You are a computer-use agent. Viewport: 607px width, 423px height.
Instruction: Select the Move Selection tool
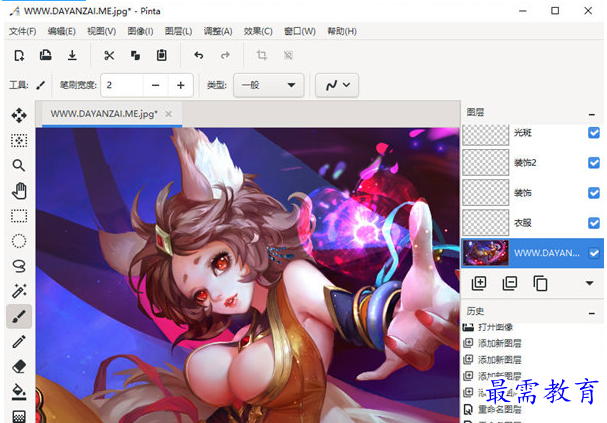(19, 140)
